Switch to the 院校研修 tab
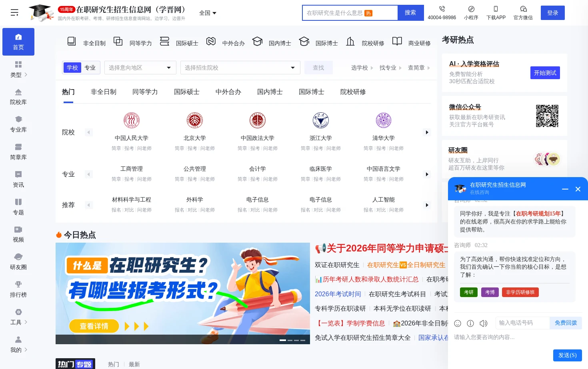The height and width of the screenshot is (369, 588). point(353,92)
